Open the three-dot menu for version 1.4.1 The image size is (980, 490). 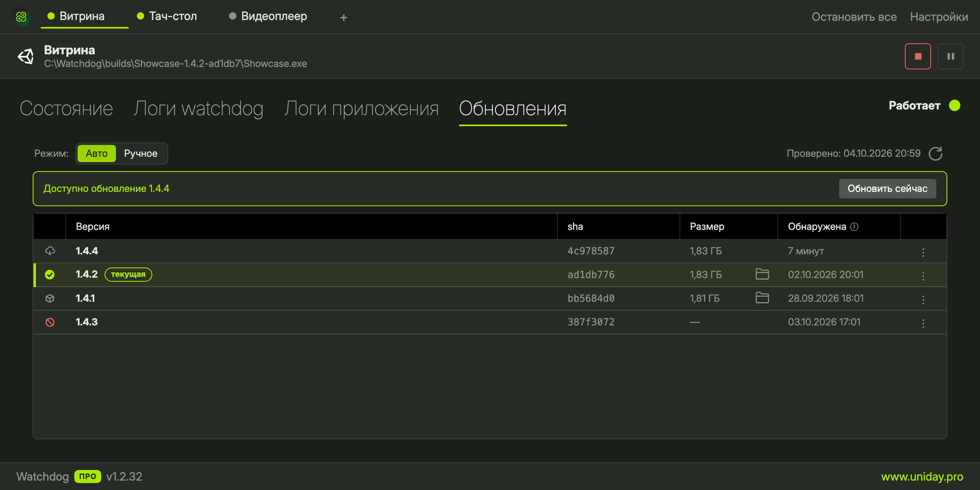coord(923,299)
